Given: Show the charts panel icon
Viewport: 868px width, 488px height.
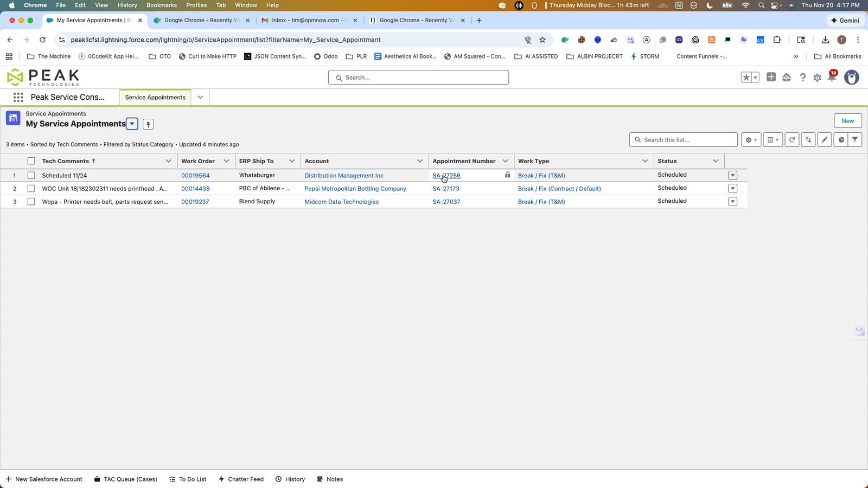Looking at the screenshot, I should click(x=841, y=140).
